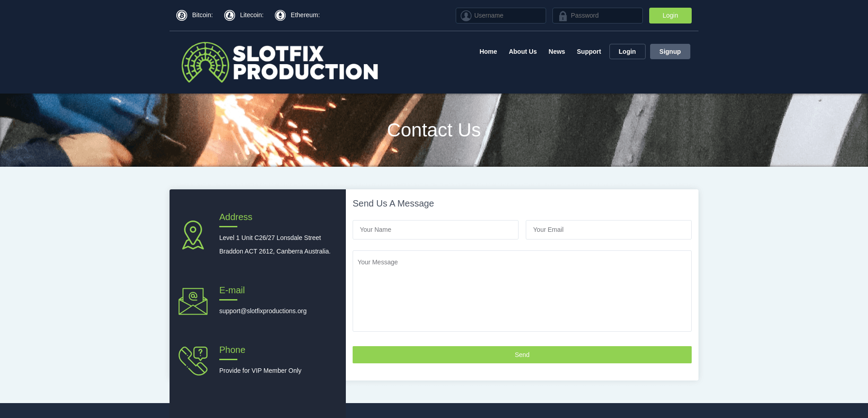Screen dimensions: 868x418
Task: Click the location pin icon beside Address
Action: (x=193, y=235)
